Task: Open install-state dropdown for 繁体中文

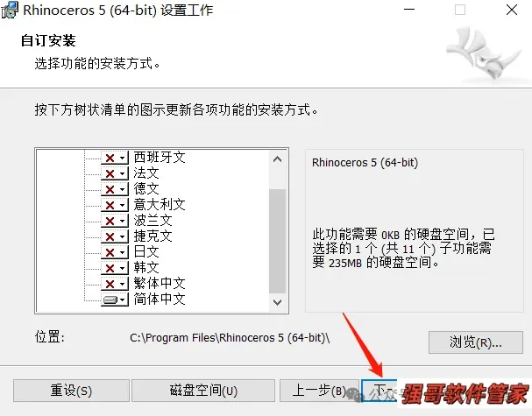Action: 115,284
